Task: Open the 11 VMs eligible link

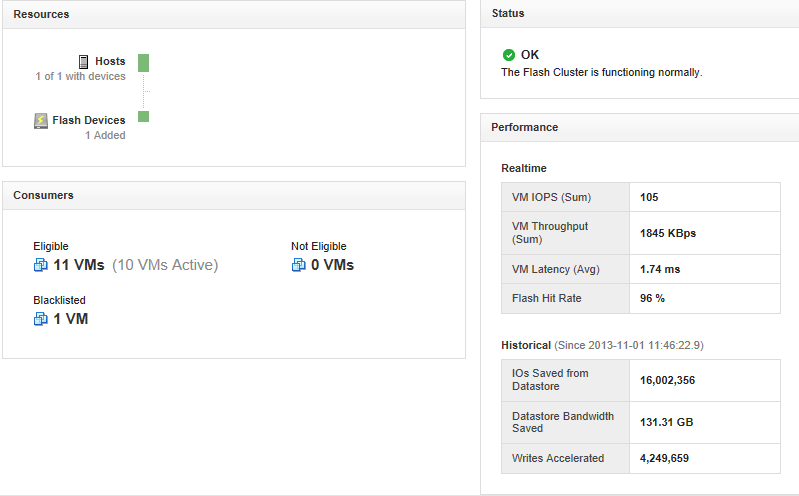Action: tap(79, 265)
